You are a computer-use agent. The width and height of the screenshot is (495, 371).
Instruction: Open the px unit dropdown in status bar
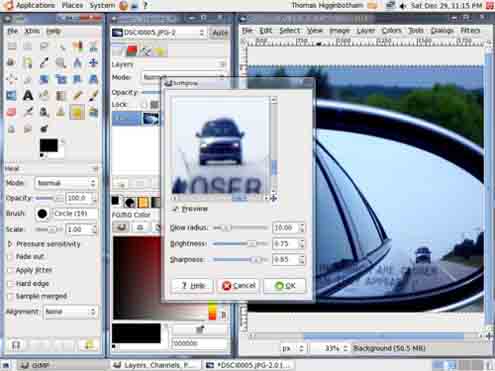pyautogui.click(x=292, y=348)
